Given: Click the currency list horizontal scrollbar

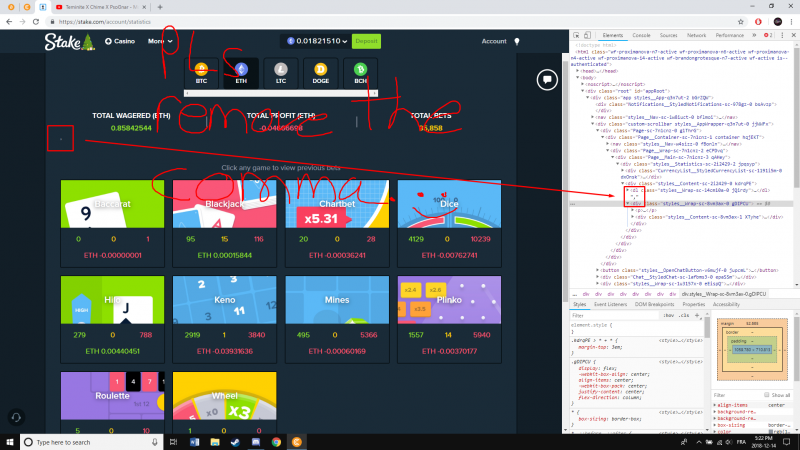Looking at the screenshot, I should 281,93.
